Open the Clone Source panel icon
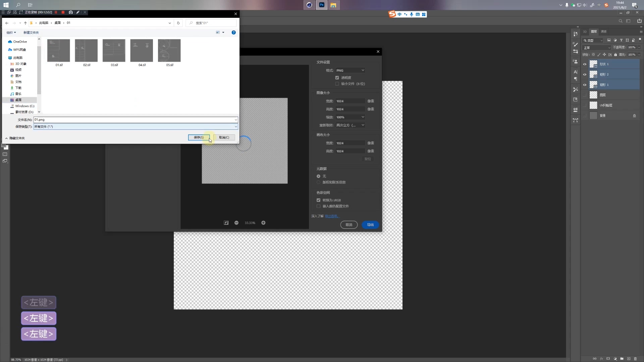This screenshot has width=644, height=362. (x=576, y=62)
